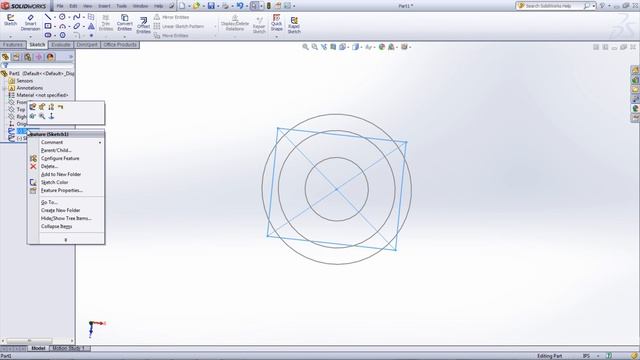Click Display/Delete Relations tool
640x360 pixels.
(x=235, y=23)
